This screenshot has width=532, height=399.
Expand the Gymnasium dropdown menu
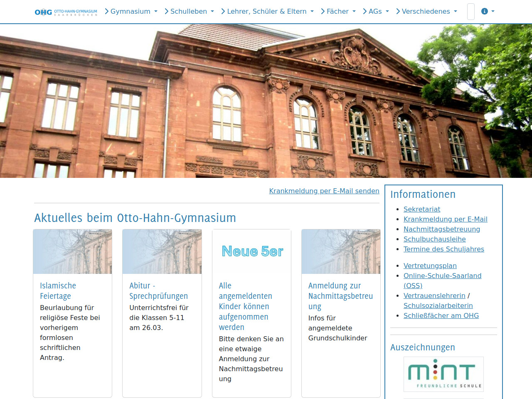click(131, 11)
